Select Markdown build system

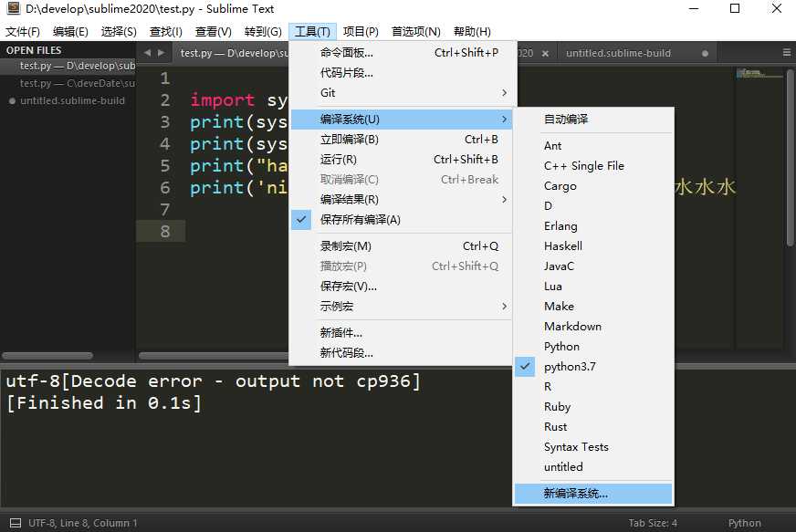click(593, 327)
